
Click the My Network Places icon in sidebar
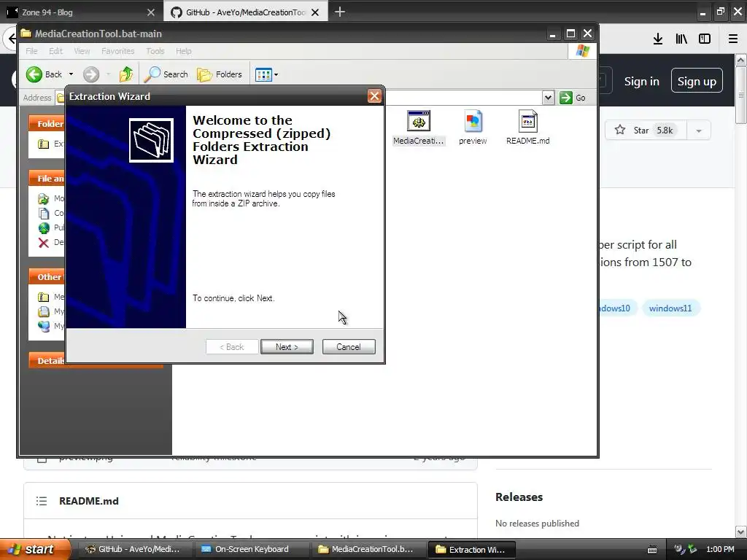tap(43, 326)
